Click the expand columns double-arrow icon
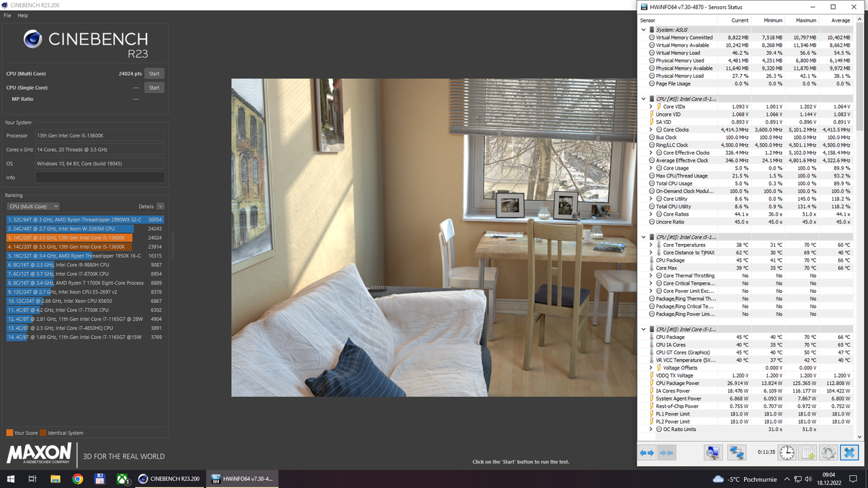 (648, 452)
